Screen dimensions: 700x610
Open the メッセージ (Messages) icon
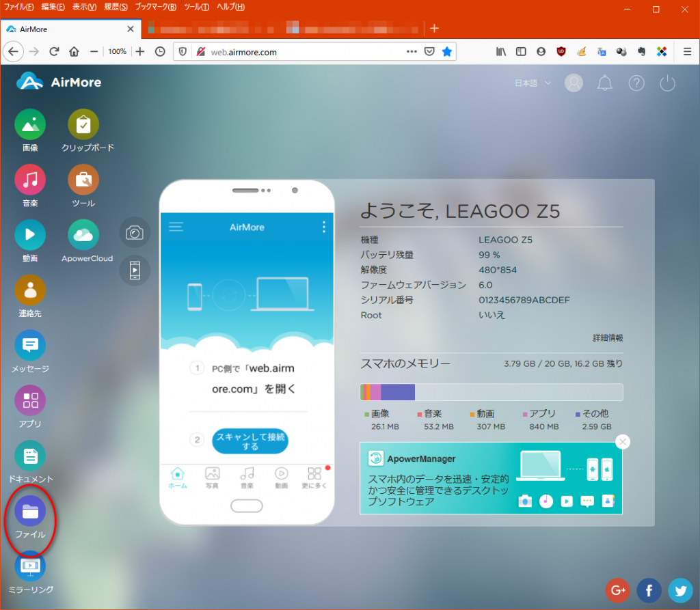(30, 346)
